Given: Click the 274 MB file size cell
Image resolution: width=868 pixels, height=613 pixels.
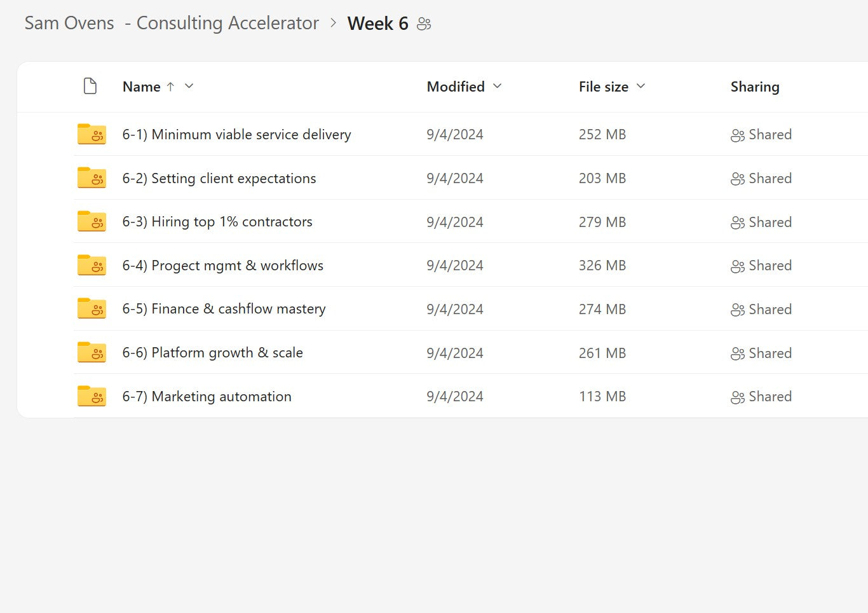Looking at the screenshot, I should point(602,309).
